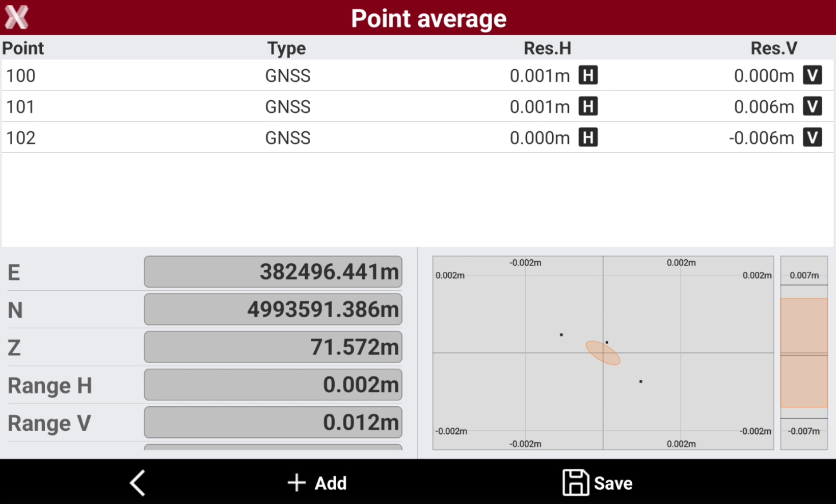Toggle H flag for point 101

(588, 107)
